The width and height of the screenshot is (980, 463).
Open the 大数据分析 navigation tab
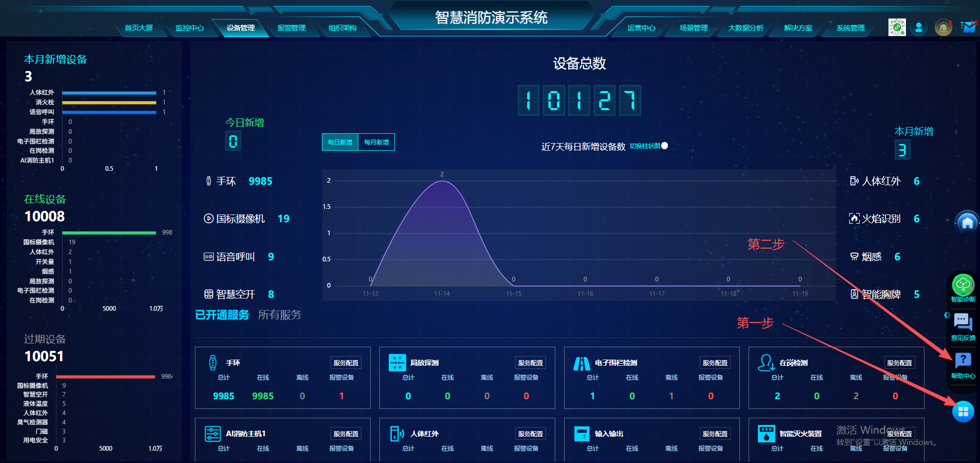tap(746, 28)
